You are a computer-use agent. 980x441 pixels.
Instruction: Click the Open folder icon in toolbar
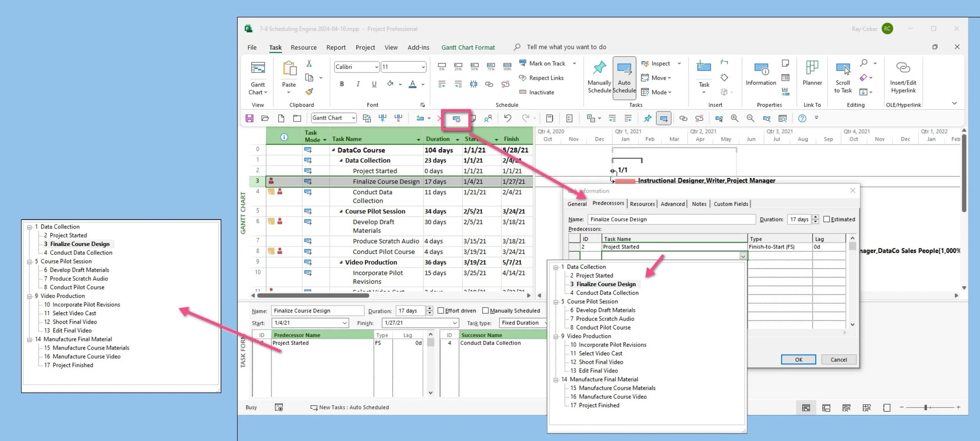[x=265, y=118]
